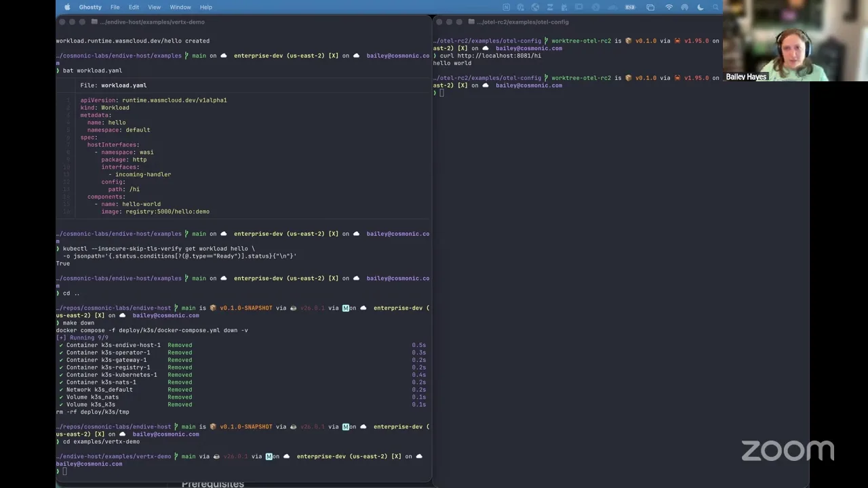
Task: Click the 'rm -rf deploy/k3s/tmp' line
Action: click(93, 412)
